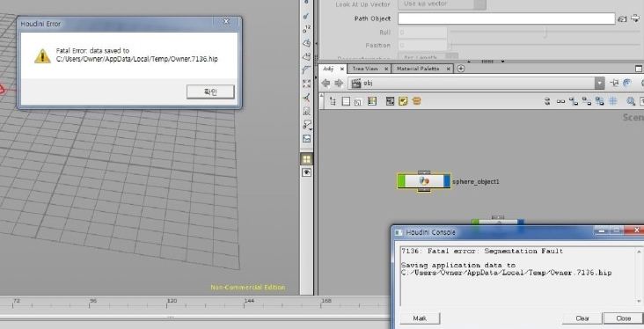Go forward with the network right arrow

point(339,83)
